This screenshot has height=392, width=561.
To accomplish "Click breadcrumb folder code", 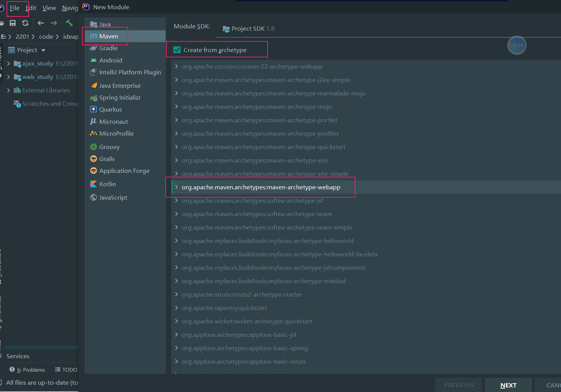I will coord(46,36).
